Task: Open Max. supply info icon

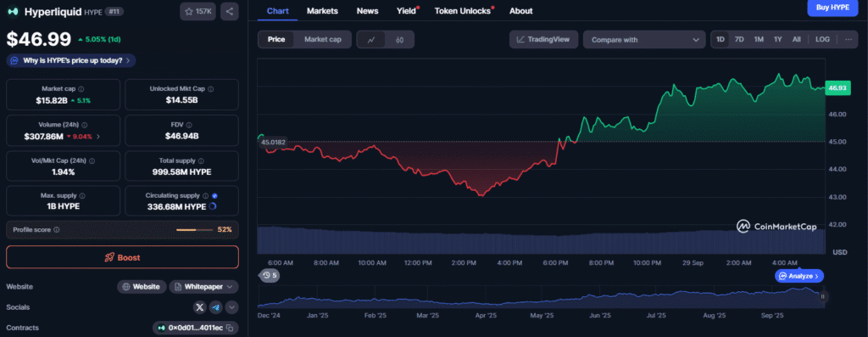Action: pyautogui.click(x=82, y=195)
